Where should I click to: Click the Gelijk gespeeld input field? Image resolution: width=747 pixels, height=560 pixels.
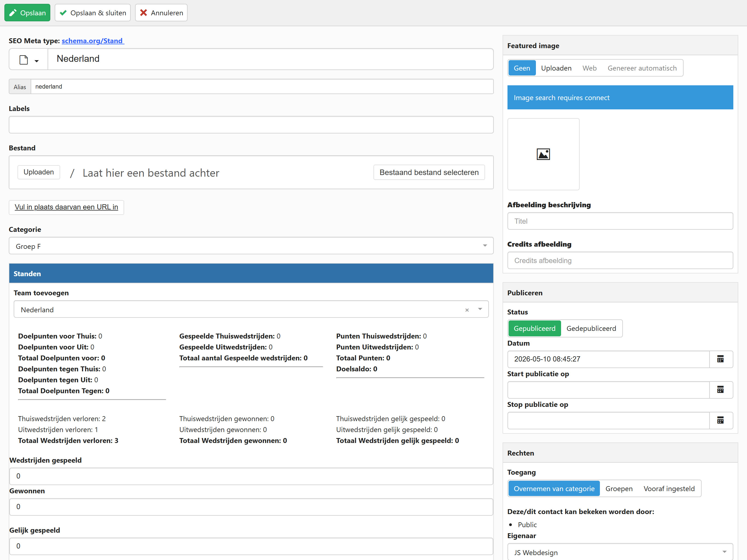(x=251, y=546)
